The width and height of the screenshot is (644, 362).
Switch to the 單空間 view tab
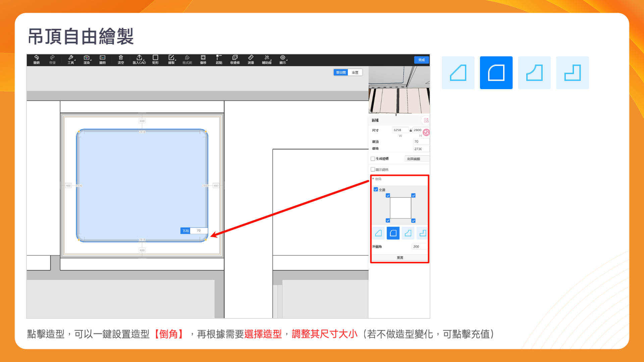click(x=341, y=72)
